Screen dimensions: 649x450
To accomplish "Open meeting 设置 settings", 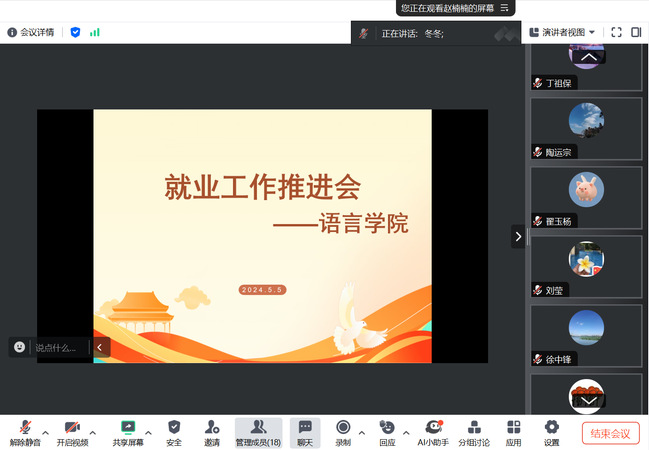I will point(551,428).
